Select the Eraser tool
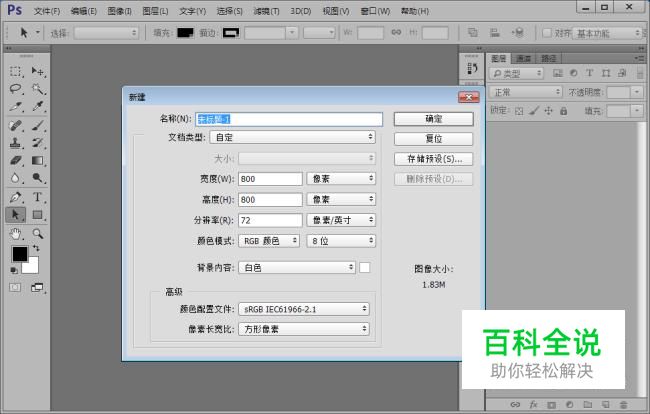Viewport: 650px width, 414px height. pyautogui.click(x=15, y=160)
